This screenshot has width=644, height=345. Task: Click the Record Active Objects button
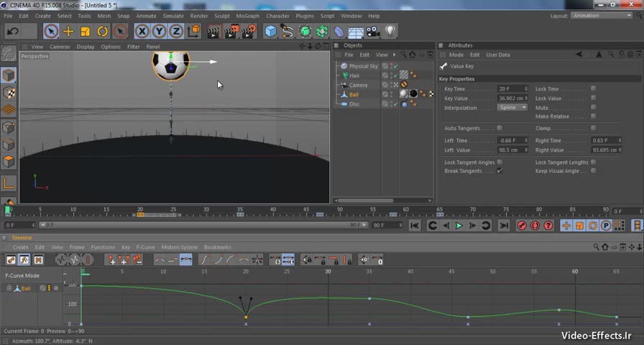click(x=523, y=226)
